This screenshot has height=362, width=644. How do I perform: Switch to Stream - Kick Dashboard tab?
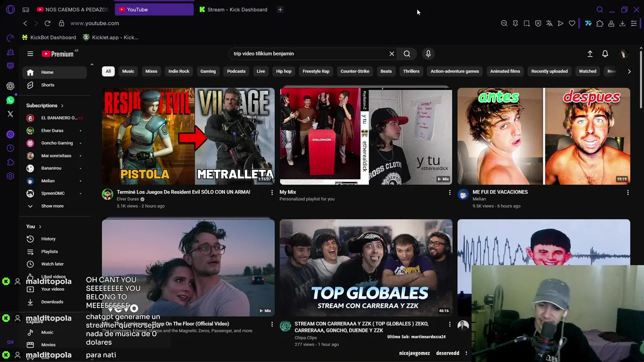pyautogui.click(x=233, y=10)
